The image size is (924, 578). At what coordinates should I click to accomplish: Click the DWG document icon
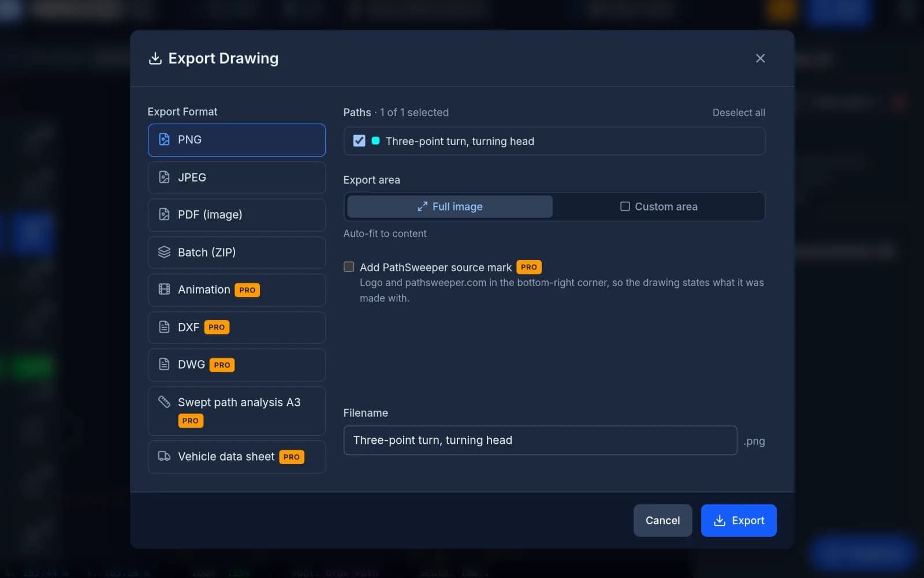coord(164,364)
